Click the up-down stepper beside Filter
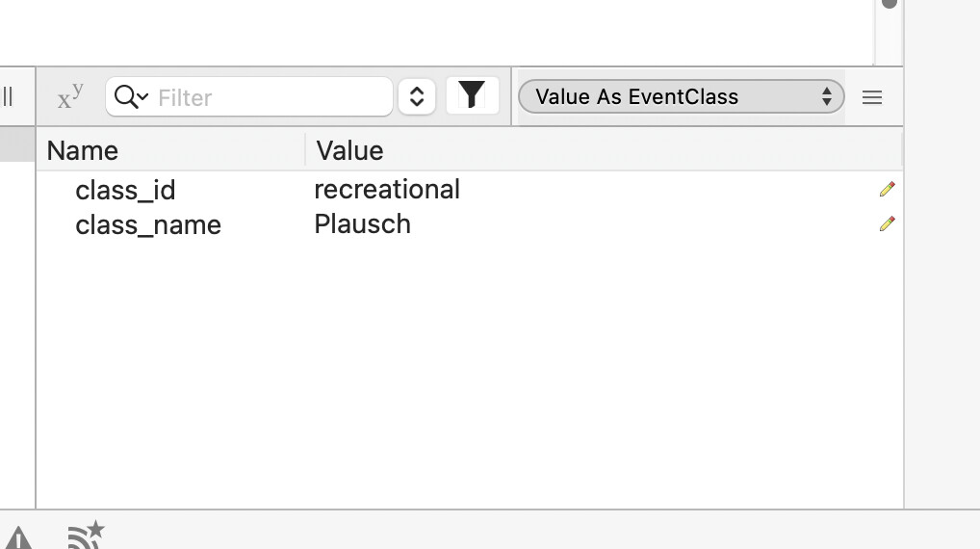 (417, 96)
